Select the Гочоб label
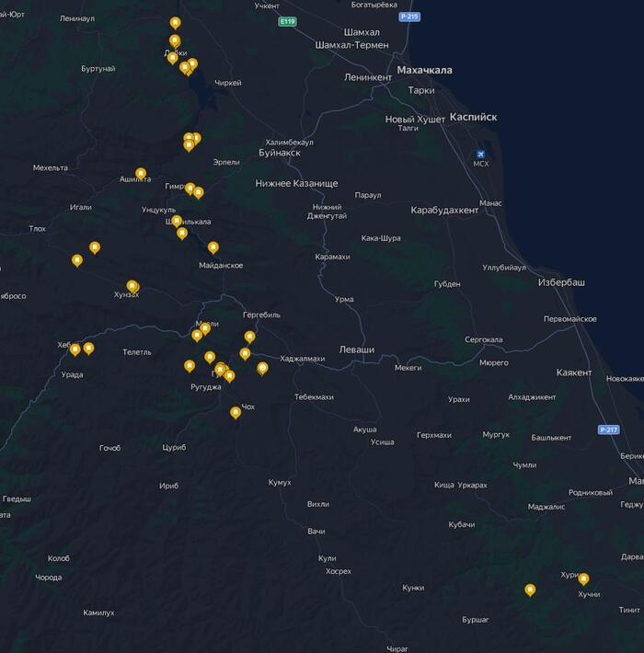This screenshot has width=644, height=653. tap(110, 448)
